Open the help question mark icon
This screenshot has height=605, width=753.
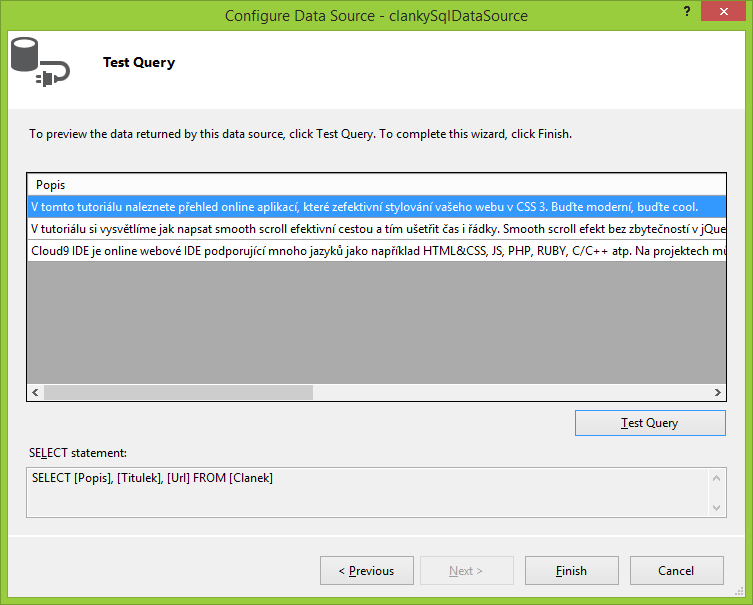[687, 11]
